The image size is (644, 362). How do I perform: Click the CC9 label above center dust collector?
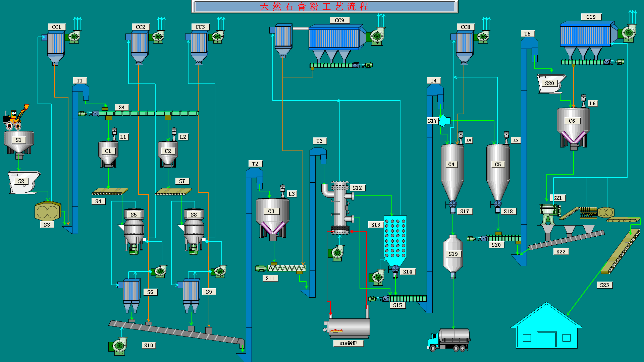(339, 20)
